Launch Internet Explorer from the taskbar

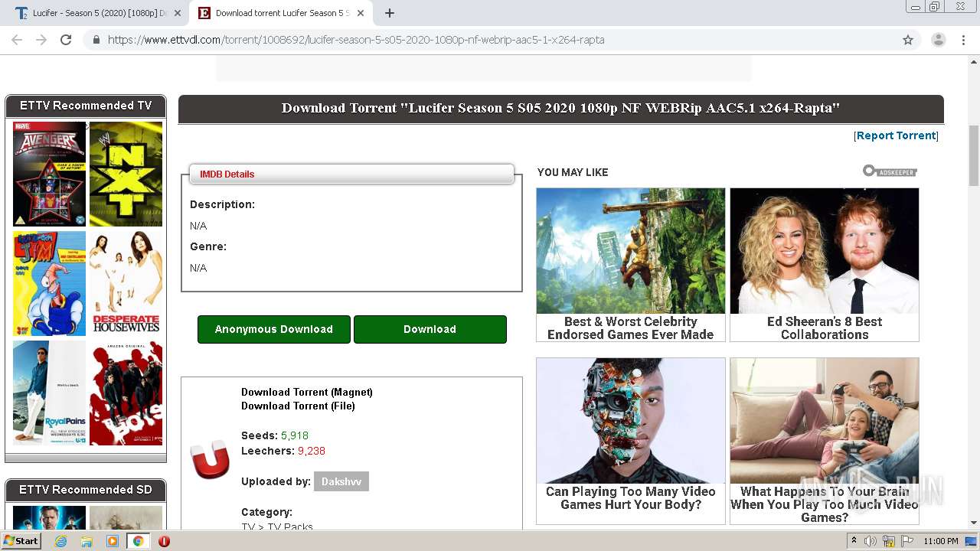(60, 541)
